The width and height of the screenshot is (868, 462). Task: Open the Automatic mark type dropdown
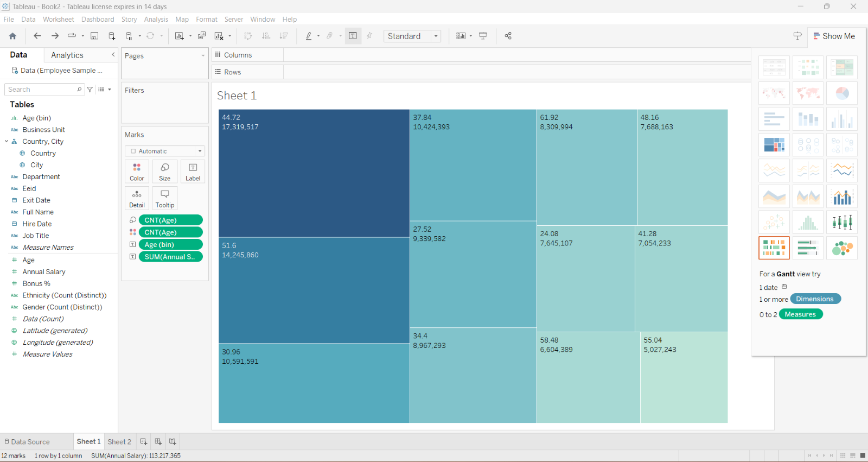click(165, 151)
